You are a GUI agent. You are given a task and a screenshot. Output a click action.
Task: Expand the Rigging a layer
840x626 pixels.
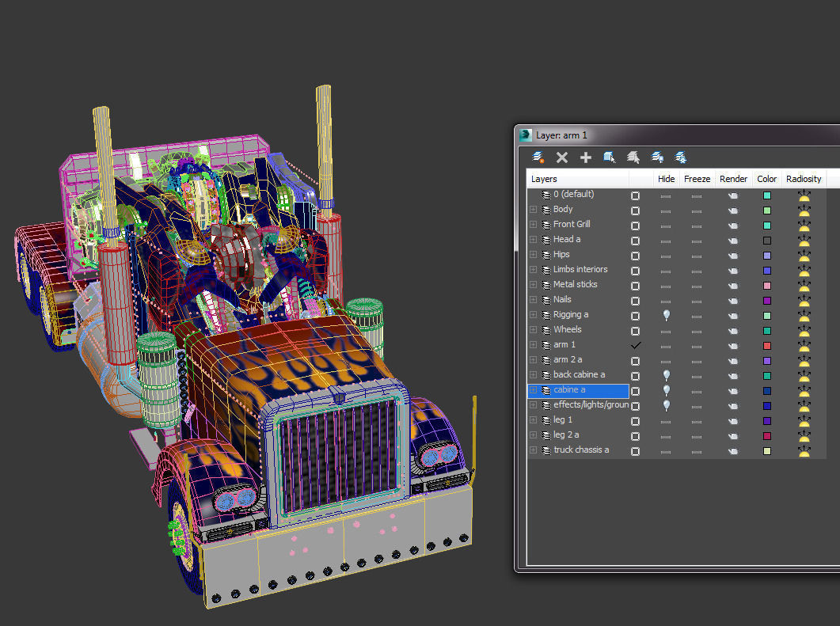click(533, 315)
